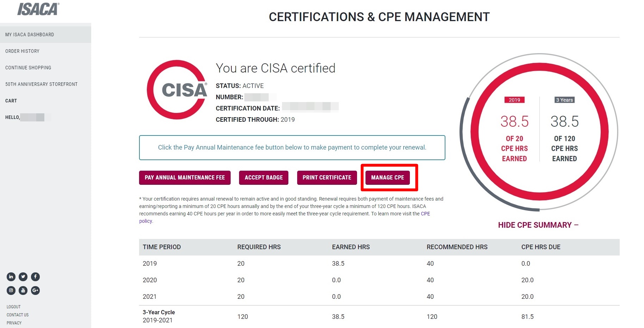Image resolution: width=644 pixels, height=328 pixels.
Task: Open My ISACA Dashboard menu item
Action: (x=30, y=34)
